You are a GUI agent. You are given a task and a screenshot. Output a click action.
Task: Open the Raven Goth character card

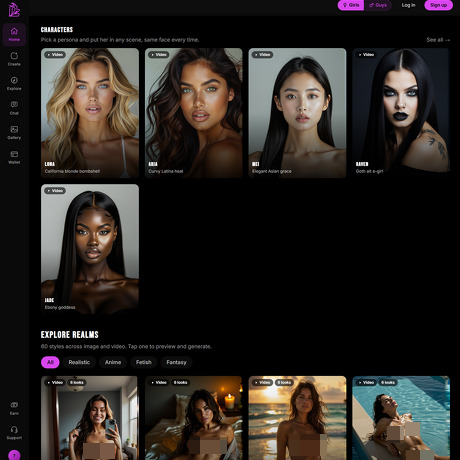tap(401, 113)
